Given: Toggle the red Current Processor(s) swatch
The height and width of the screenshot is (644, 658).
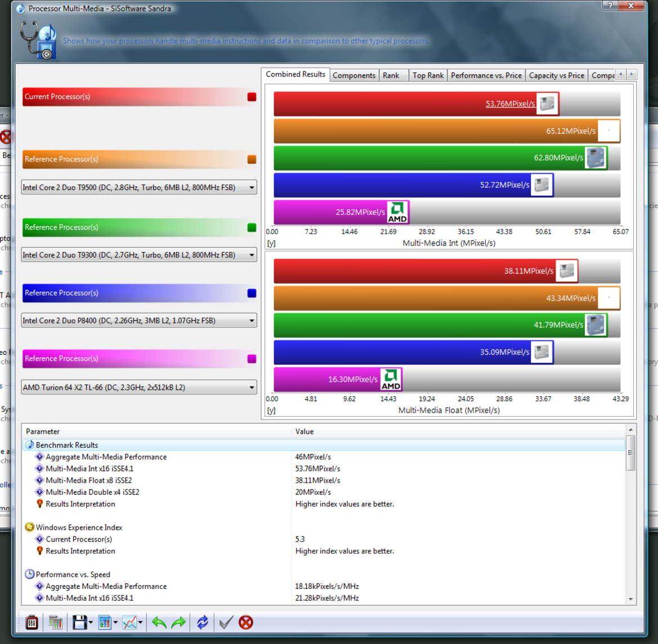Looking at the screenshot, I should click(x=252, y=97).
